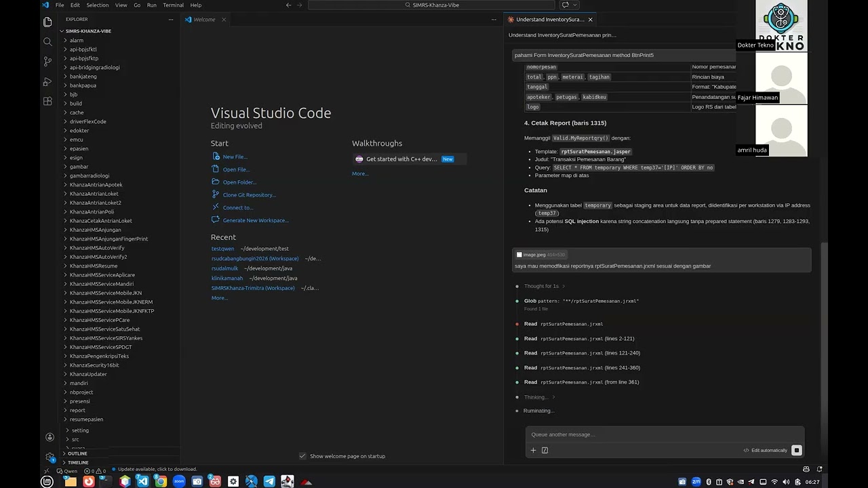This screenshot has width=868, height=488.
Task: Expand the Thinking... disclosure
Action: (540, 397)
